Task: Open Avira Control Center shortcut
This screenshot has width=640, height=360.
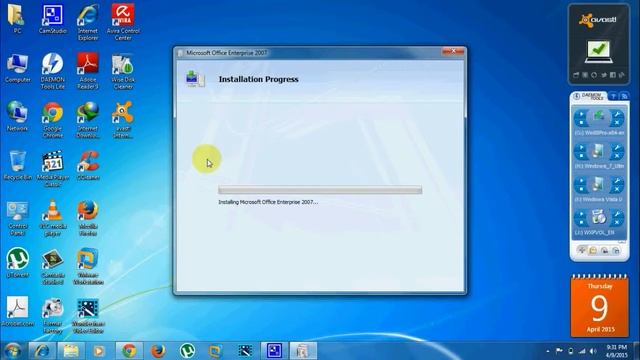Action: point(123,22)
